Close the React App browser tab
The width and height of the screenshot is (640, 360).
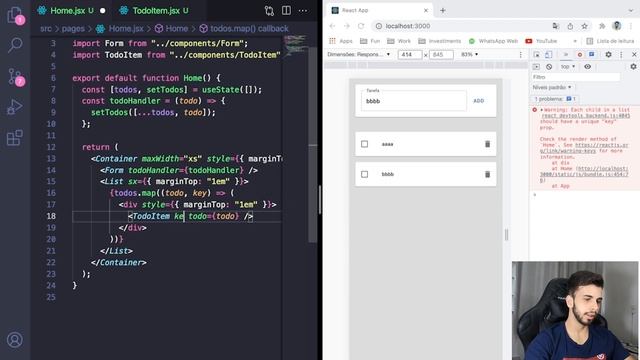(426, 10)
